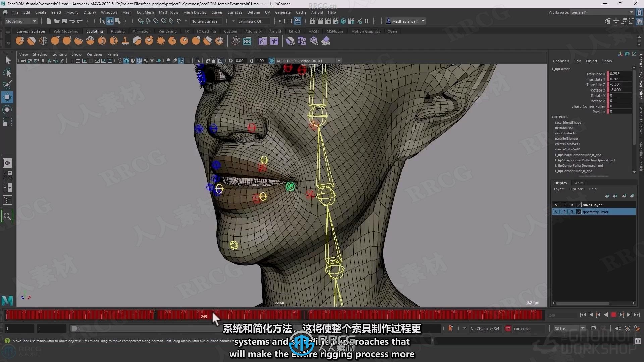Activate the Move tool
Screen dimensions: 644x362
(7, 97)
